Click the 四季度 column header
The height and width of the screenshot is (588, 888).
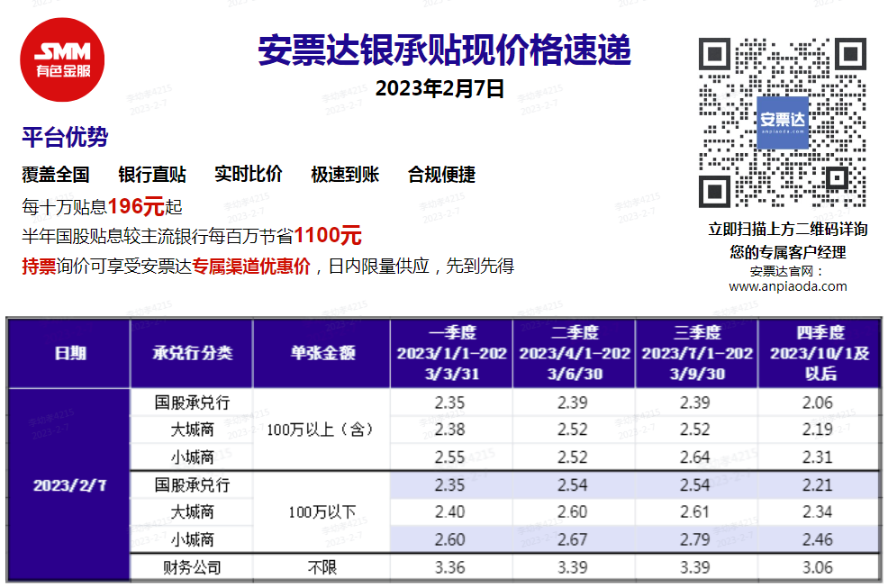(820, 354)
